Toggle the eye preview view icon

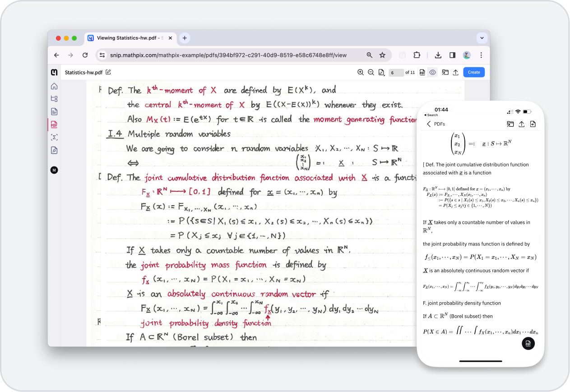point(433,72)
